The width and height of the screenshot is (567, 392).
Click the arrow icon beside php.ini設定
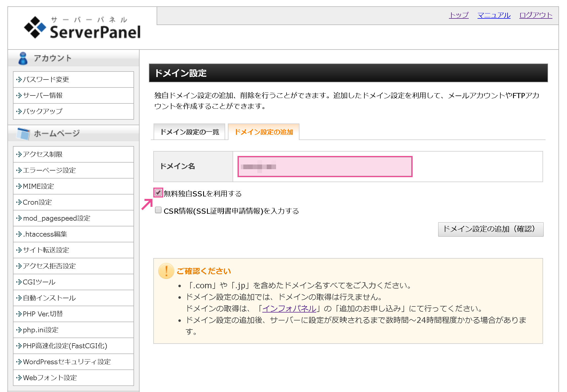[19, 330]
